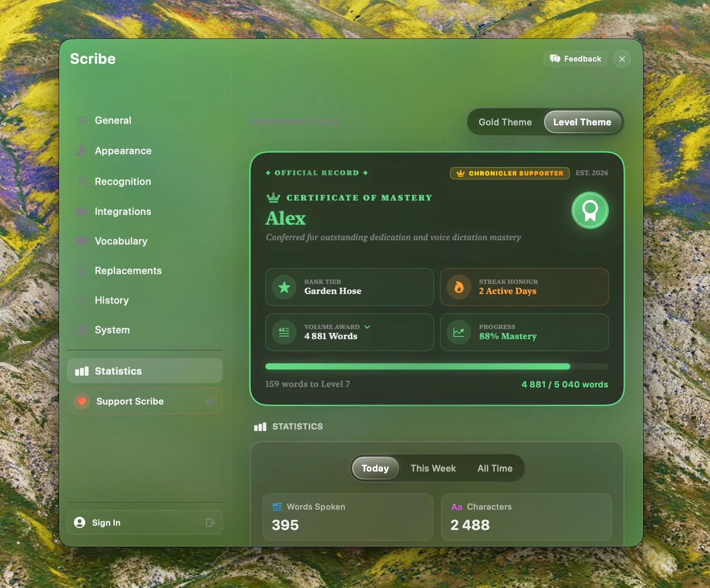Image resolution: width=710 pixels, height=588 pixels.
Task: Click the Chronicler Supporter badge
Action: pos(510,173)
